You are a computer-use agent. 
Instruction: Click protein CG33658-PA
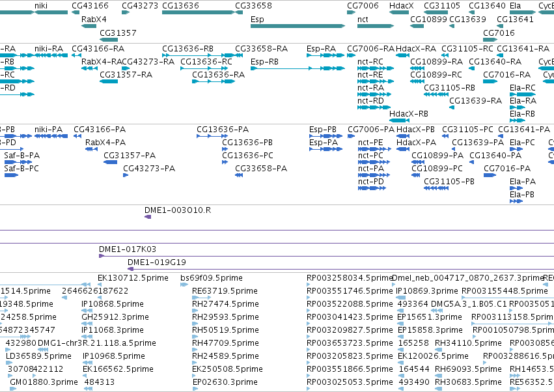pyautogui.click(x=239, y=175)
